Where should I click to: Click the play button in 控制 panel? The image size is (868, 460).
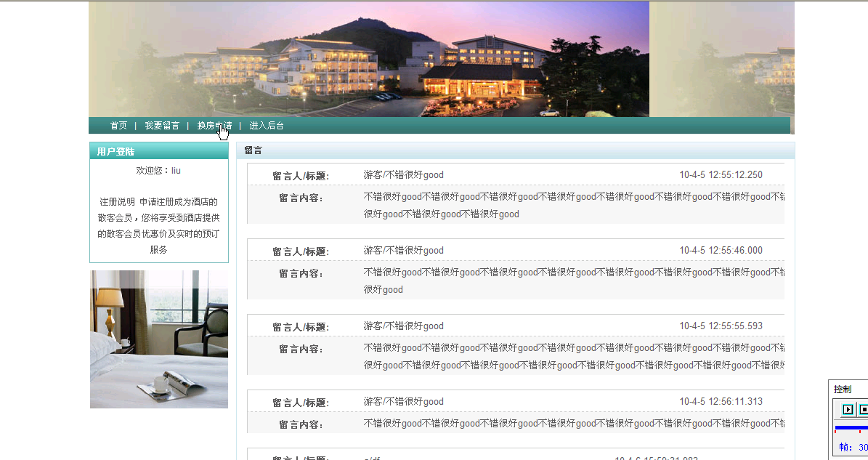(x=848, y=410)
